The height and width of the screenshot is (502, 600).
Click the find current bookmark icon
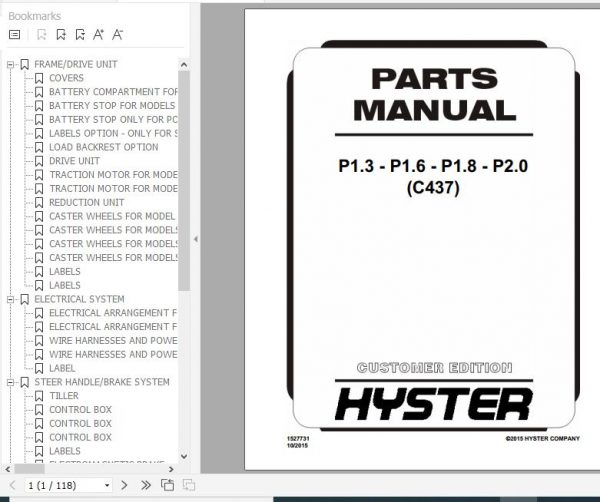[80, 35]
